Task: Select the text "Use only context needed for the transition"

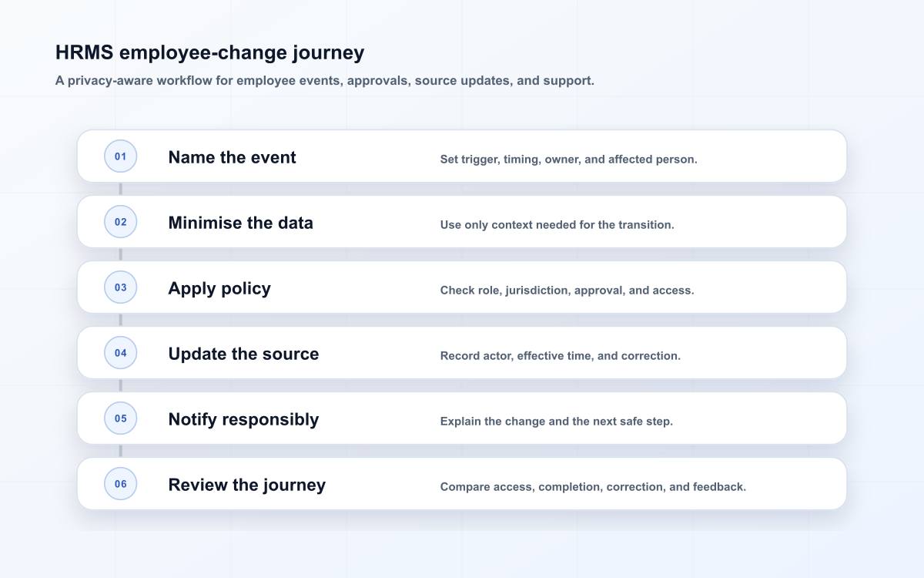Action: pos(557,225)
